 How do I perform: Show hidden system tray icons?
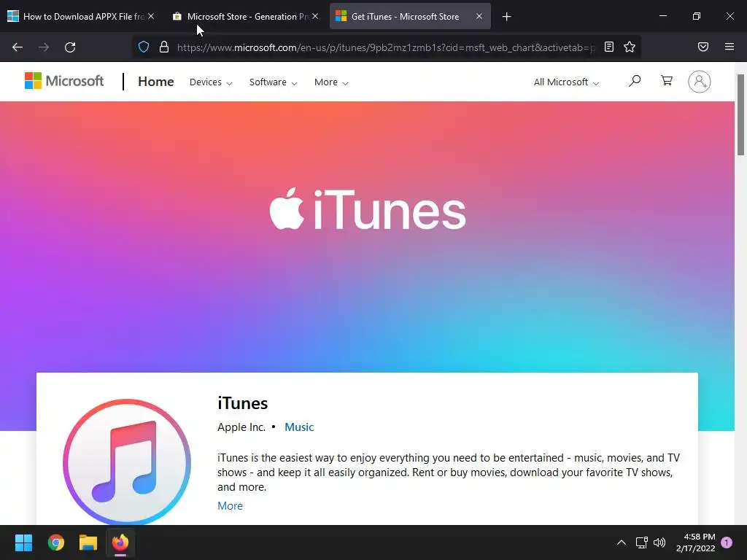[622, 542]
